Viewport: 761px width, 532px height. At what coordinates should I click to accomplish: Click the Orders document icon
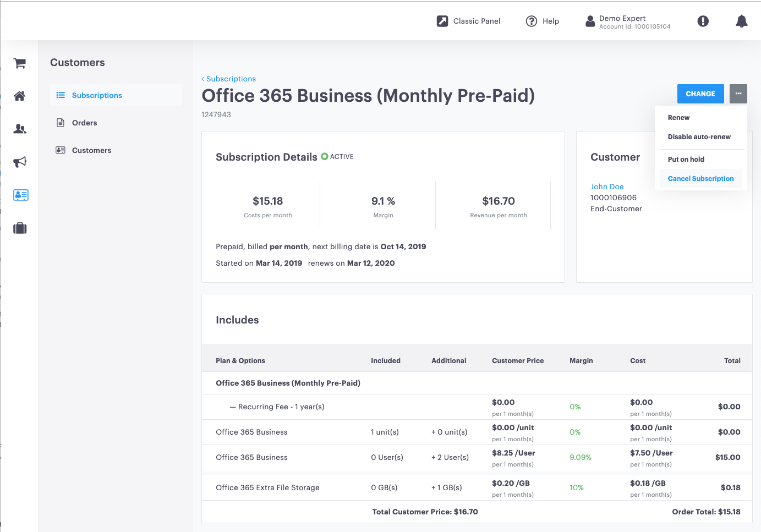click(x=61, y=123)
